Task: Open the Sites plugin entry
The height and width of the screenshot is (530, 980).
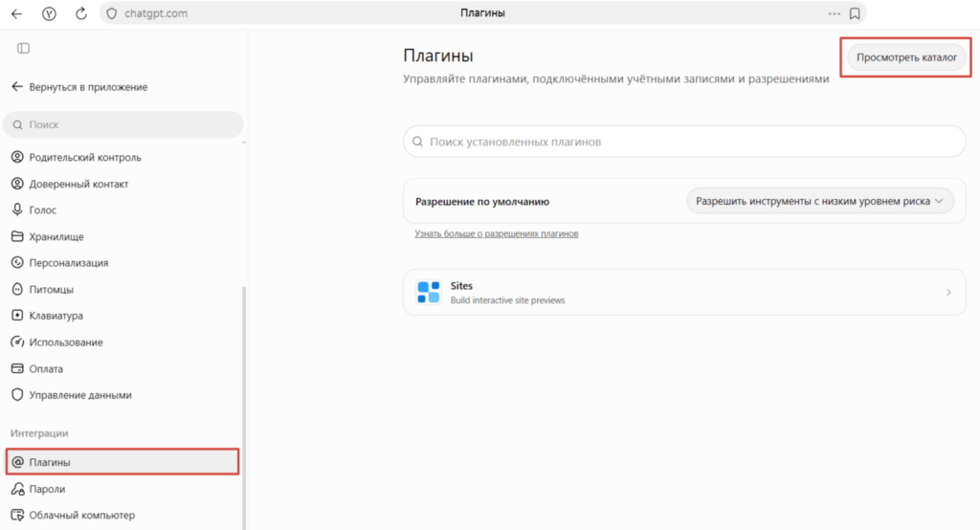Action: click(x=684, y=293)
